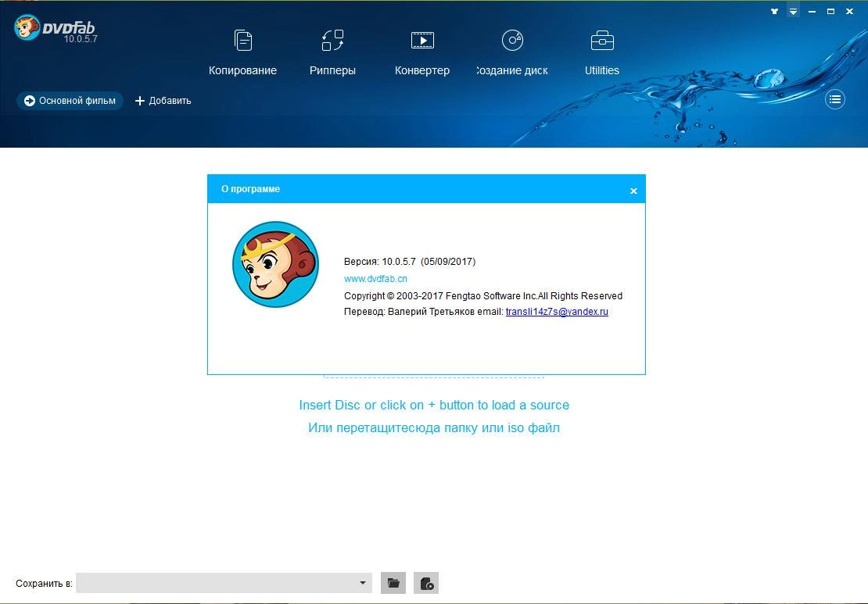Open the Копирование module icon

point(243,41)
